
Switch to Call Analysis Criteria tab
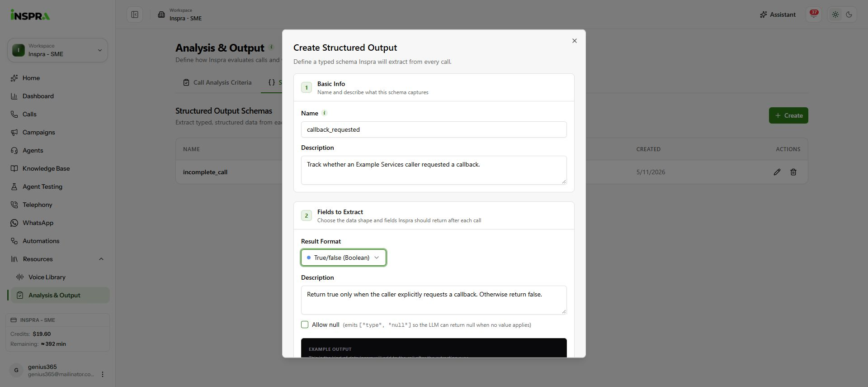(x=217, y=82)
